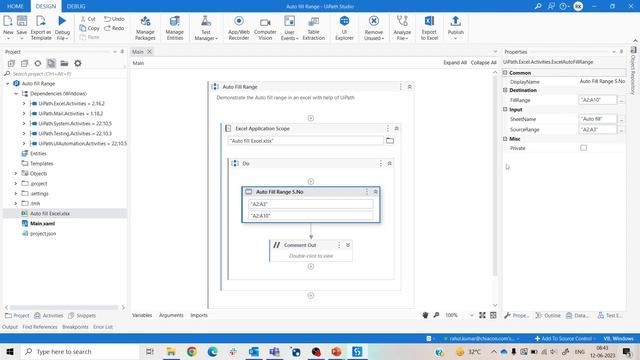Run Debug File
Screen dimensions: 640x360
(x=62, y=27)
